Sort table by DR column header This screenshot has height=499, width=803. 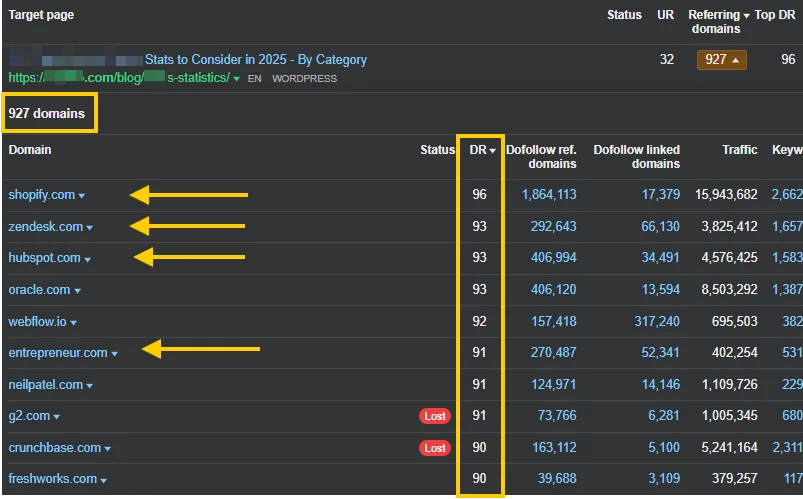click(482, 150)
